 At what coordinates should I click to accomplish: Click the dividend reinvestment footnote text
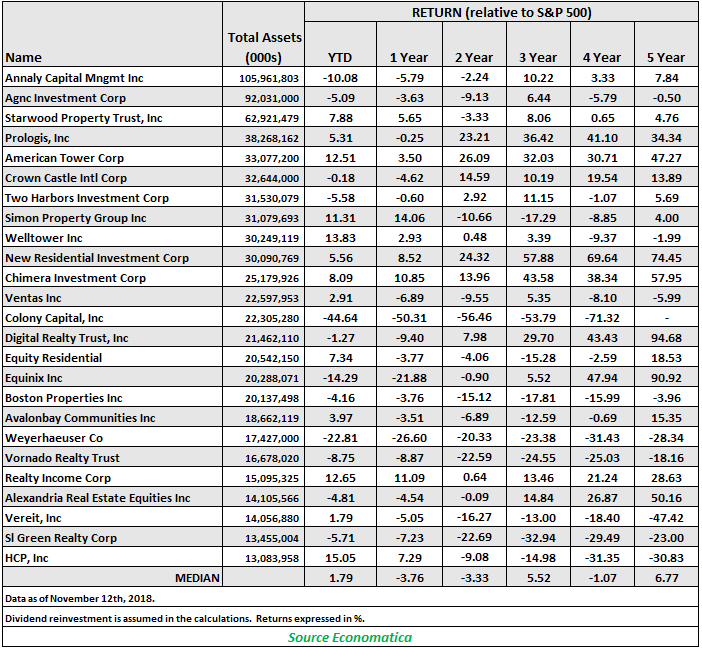184,619
